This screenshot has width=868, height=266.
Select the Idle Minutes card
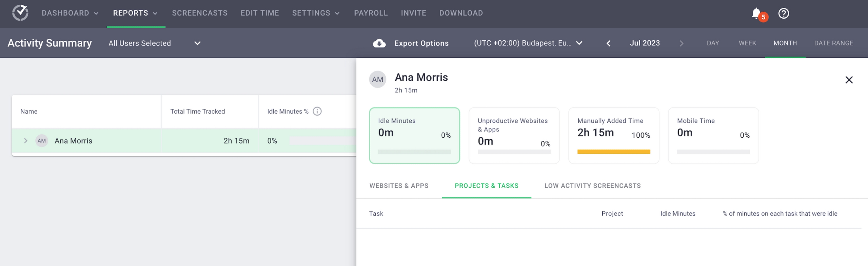pos(415,136)
